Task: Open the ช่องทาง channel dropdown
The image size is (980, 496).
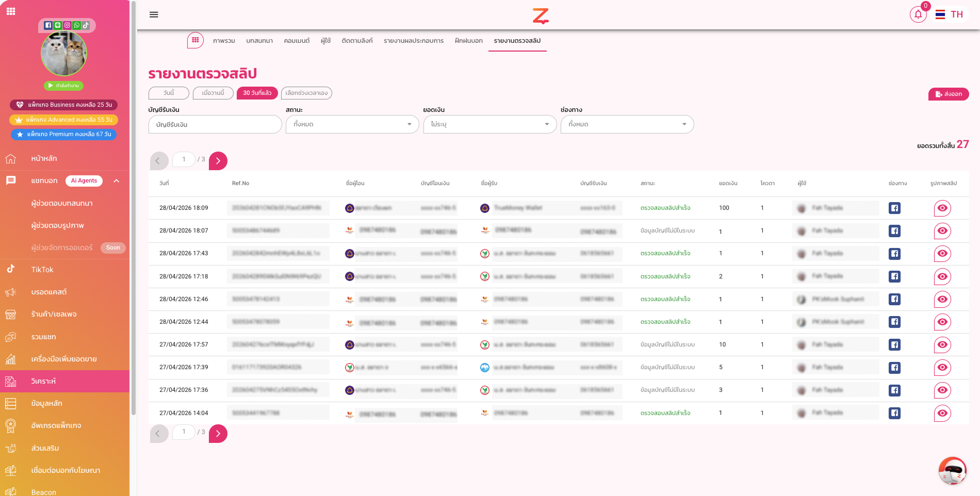Action: point(627,124)
